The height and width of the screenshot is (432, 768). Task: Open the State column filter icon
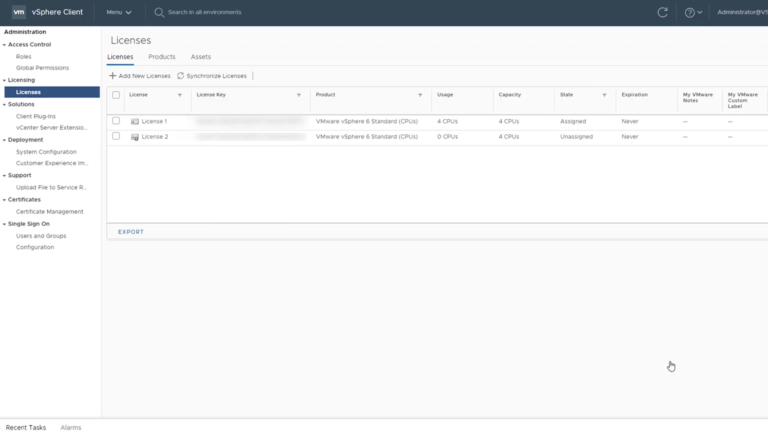coord(604,95)
